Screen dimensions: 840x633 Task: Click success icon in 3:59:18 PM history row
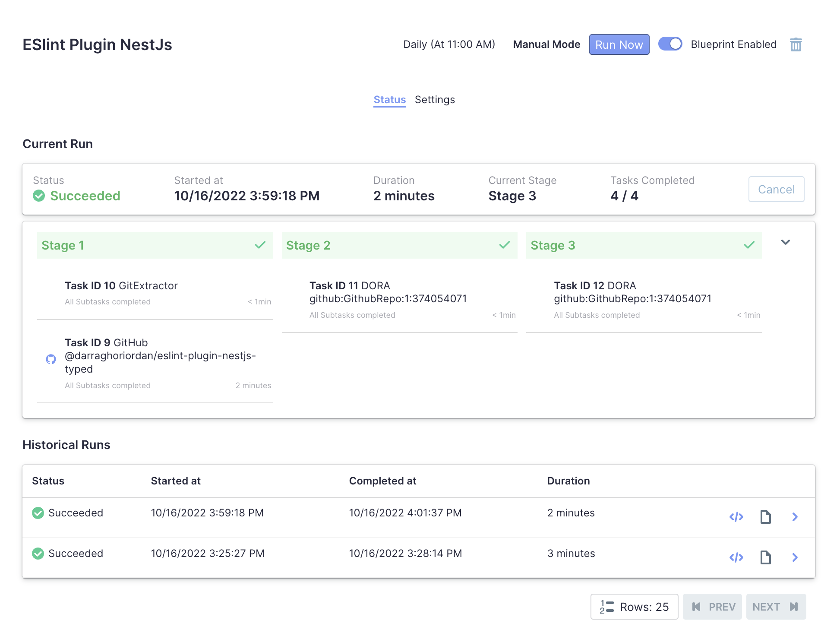[x=38, y=513]
